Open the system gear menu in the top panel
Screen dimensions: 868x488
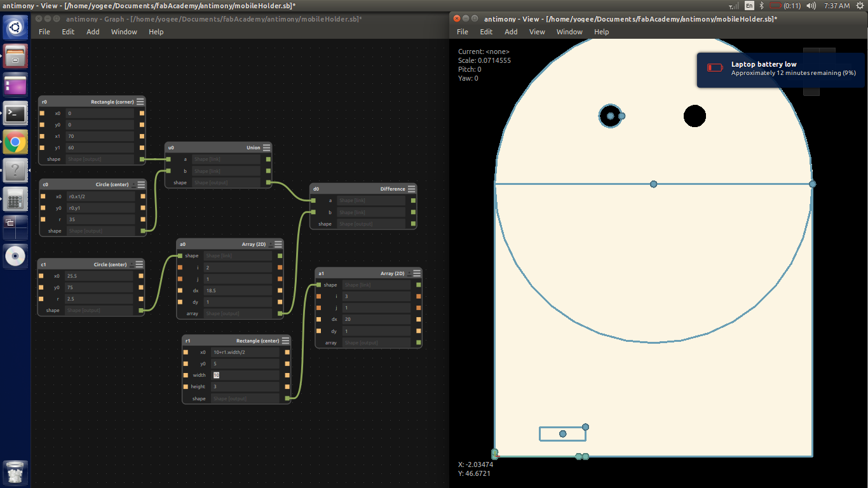860,6
